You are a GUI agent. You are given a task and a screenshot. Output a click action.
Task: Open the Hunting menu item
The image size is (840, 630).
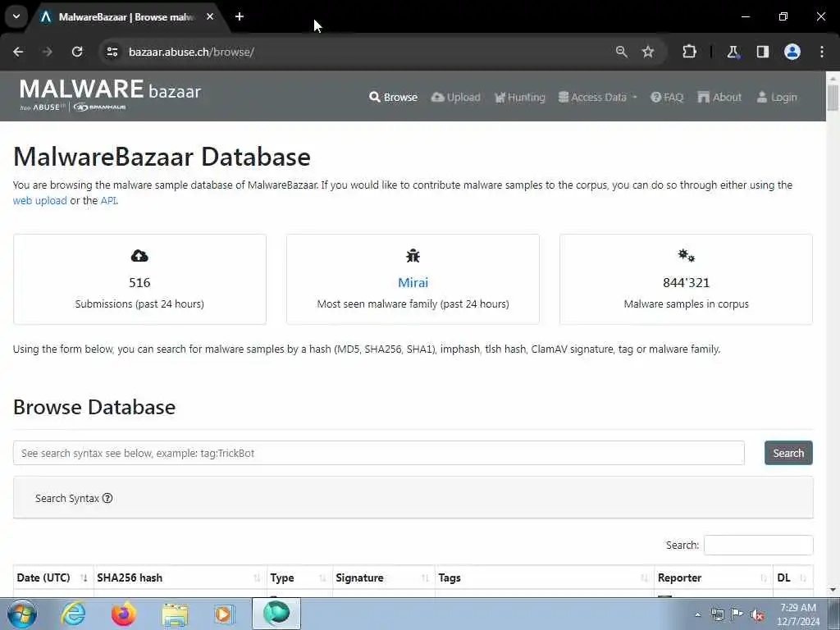point(519,97)
